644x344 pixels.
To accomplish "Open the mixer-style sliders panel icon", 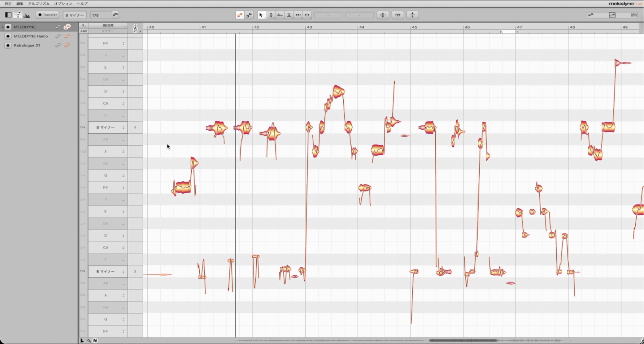I will pos(17,15).
